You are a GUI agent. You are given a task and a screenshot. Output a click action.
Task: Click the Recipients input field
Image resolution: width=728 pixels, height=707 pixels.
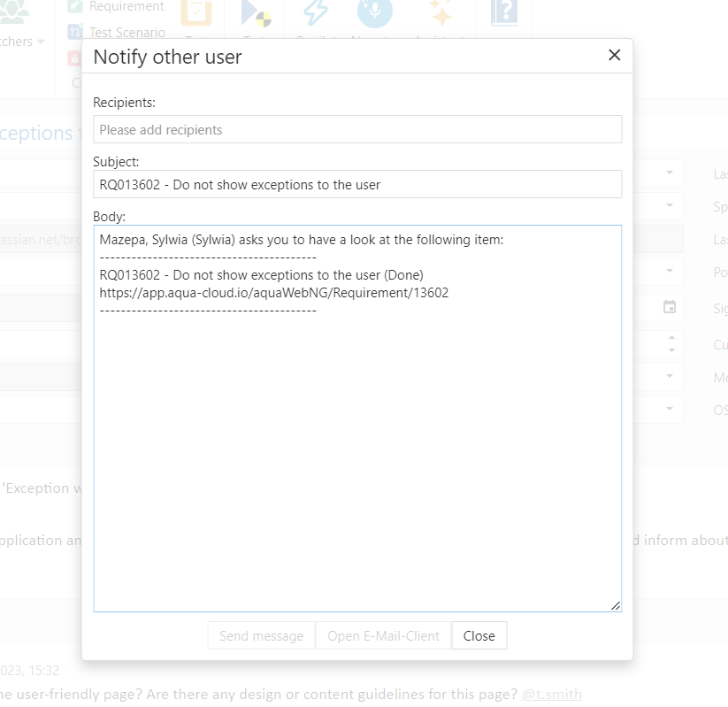point(357,129)
